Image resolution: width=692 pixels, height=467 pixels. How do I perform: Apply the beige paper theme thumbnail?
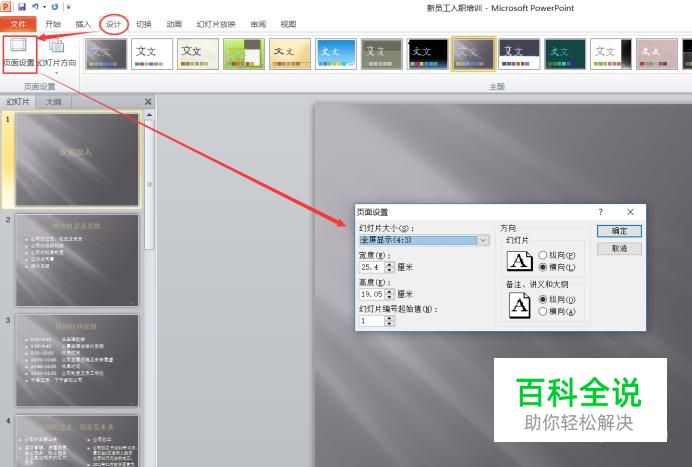pos(198,54)
